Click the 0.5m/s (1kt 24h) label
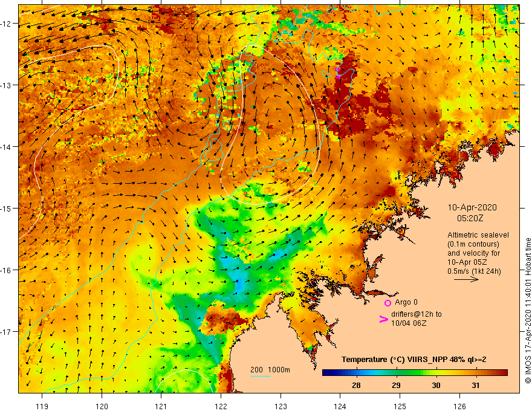 coord(474,271)
